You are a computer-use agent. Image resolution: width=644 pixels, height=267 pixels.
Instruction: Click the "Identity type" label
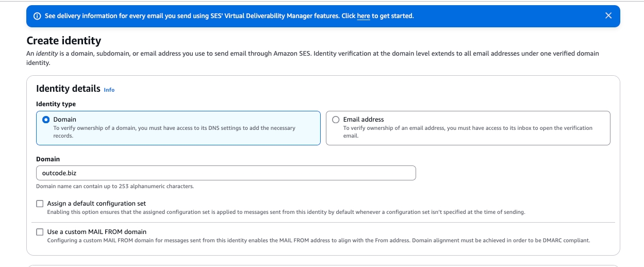(x=56, y=104)
